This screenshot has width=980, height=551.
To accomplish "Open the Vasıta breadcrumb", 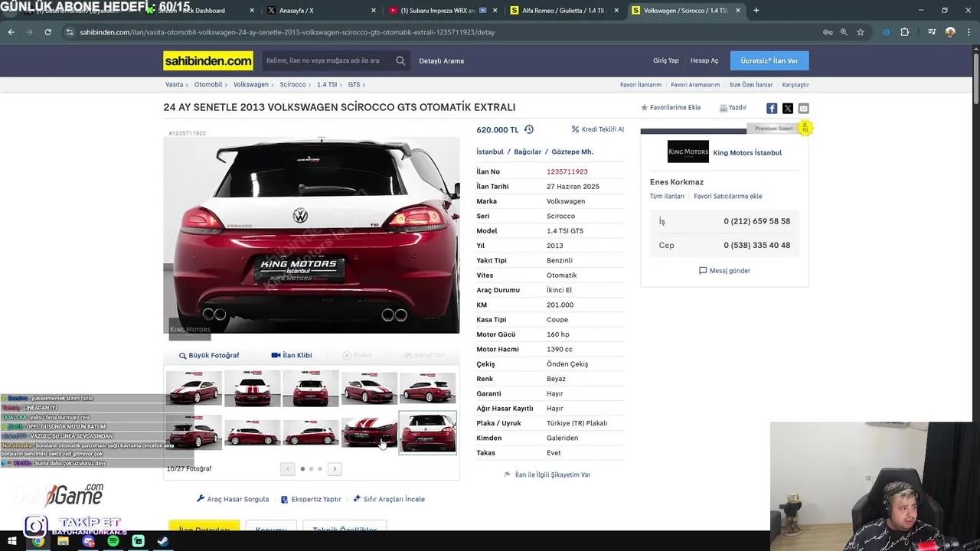I will (175, 85).
